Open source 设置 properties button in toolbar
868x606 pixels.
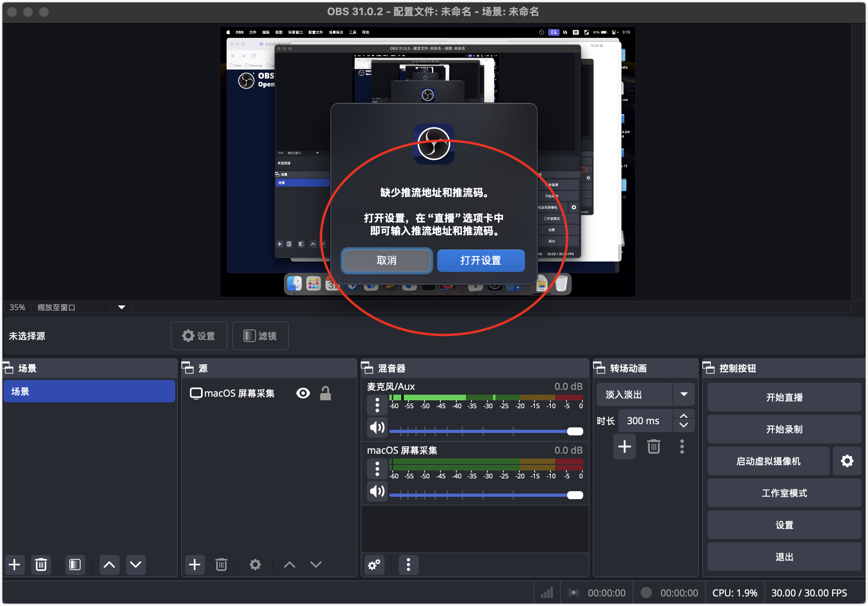coord(199,336)
